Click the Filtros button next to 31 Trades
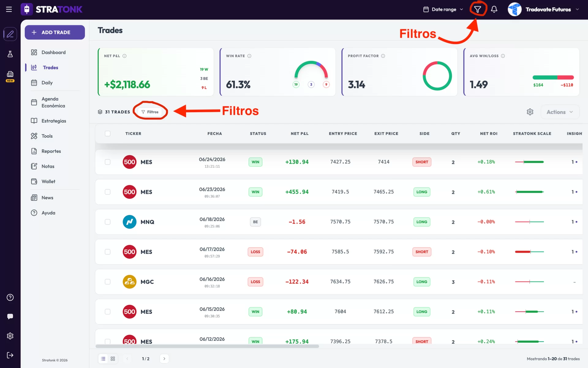Image resolution: width=588 pixels, height=368 pixels. point(150,112)
